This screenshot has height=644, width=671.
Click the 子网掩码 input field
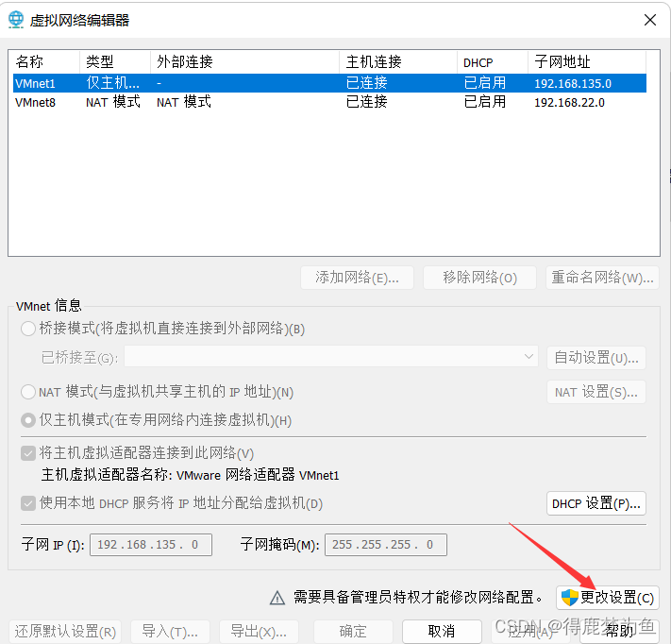386,545
